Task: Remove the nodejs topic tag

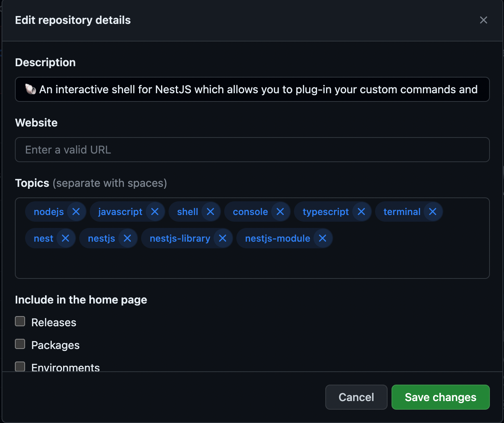Action: (x=76, y=211)
